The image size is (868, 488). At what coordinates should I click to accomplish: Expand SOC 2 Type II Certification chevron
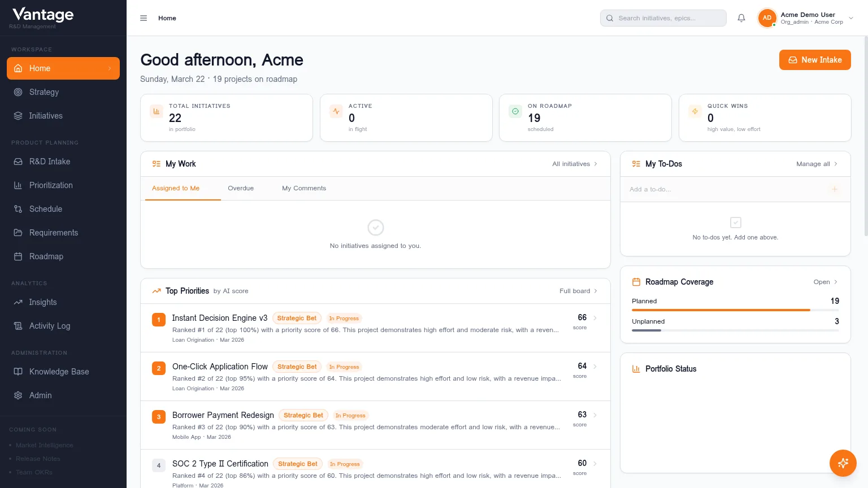595,464
